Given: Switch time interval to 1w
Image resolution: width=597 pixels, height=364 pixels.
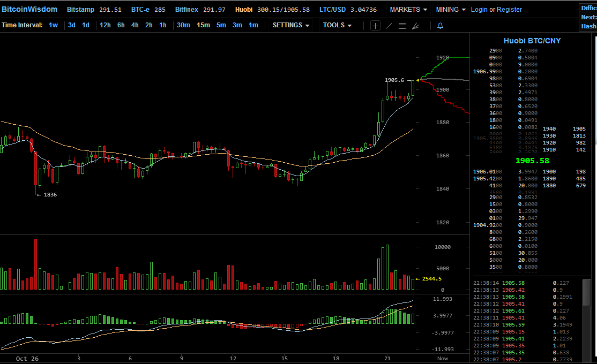Looking at the screenshot, I should [x=53, y=25].
